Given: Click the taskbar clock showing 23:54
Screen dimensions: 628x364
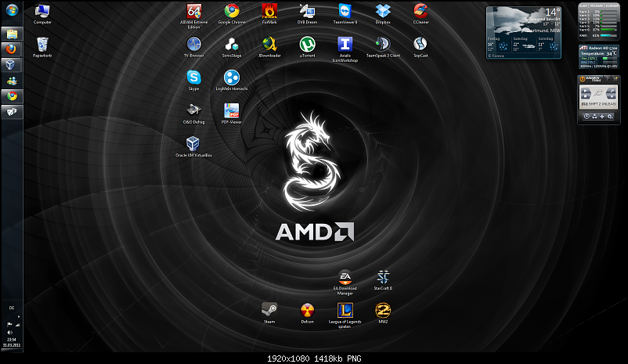Looking at the screenshot, I should pyautogui.click(x=12, y=340).
